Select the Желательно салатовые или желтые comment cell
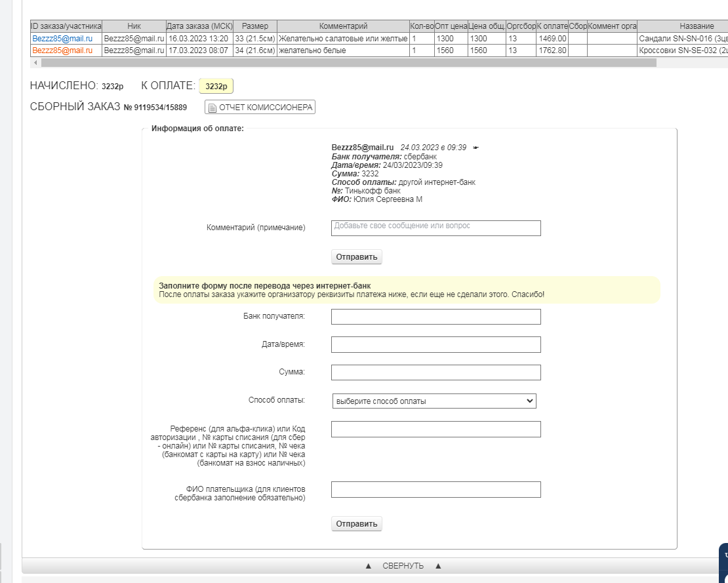The width and height of the screenshot is (728, 583). [343, 39]
